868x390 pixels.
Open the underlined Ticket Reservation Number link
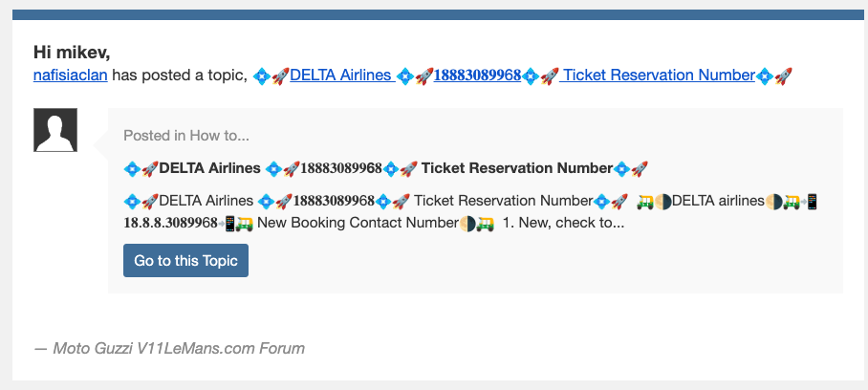click(660, 76)
